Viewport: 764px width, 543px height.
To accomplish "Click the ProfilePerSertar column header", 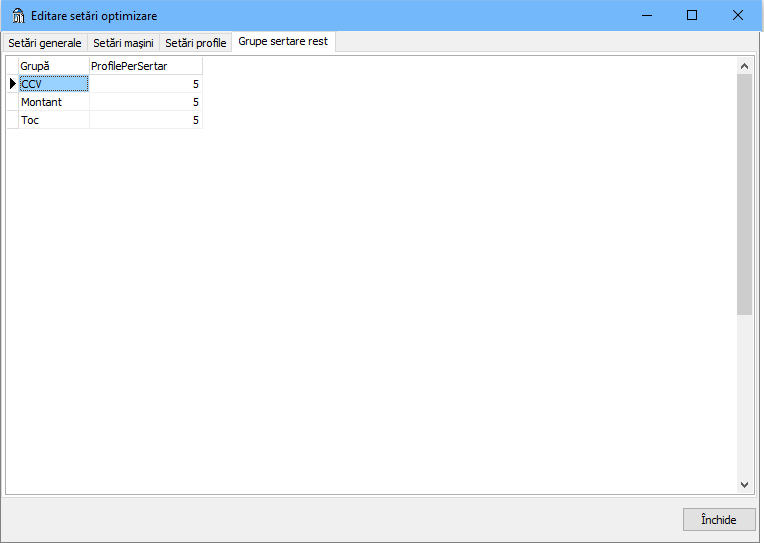I will tap(145, 66).
